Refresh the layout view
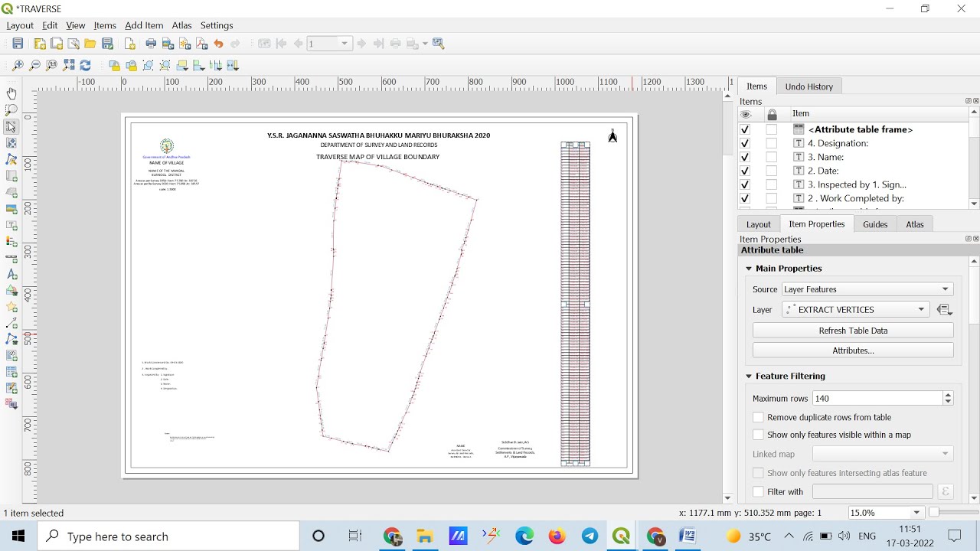The image size is (980, 551). [x=85, y=66]
